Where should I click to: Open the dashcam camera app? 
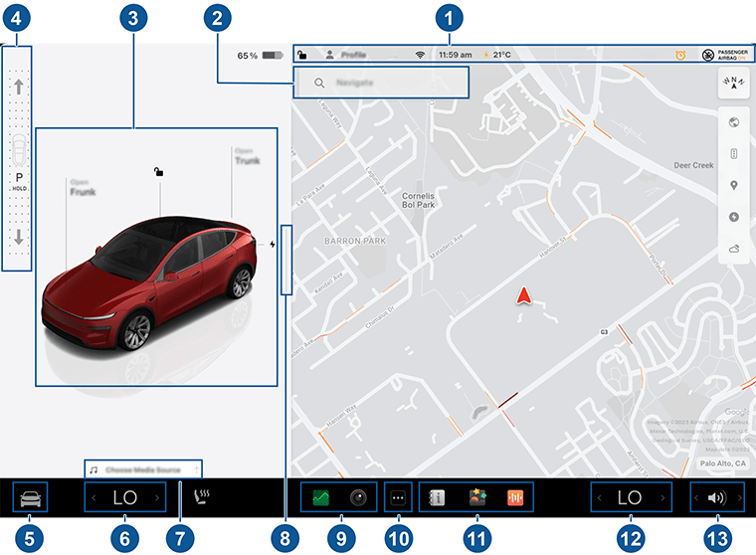[x=356, y=496]
